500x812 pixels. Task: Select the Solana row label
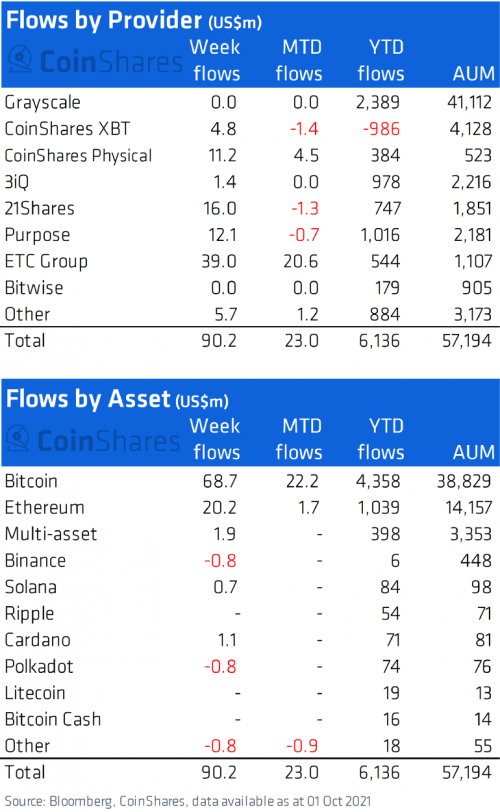pyautogui.click(x=31, y=587)
